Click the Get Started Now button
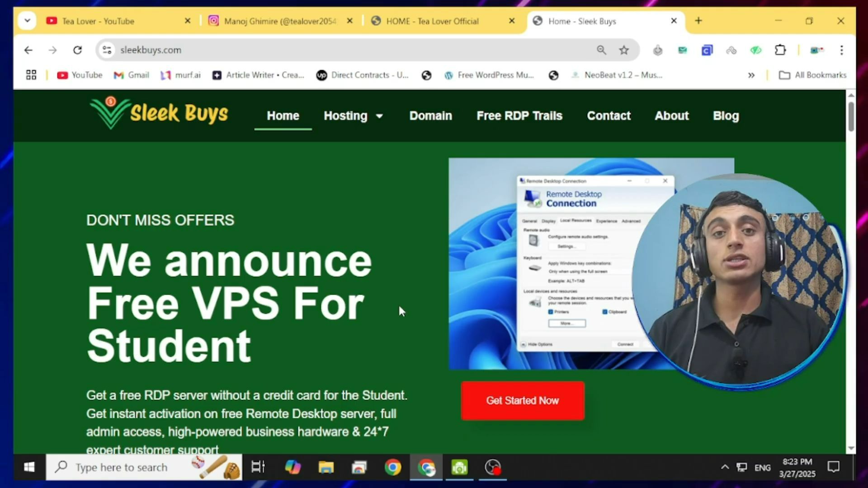Image resolution: width=868 pixels, height=488 pixels. coord(523,401)
